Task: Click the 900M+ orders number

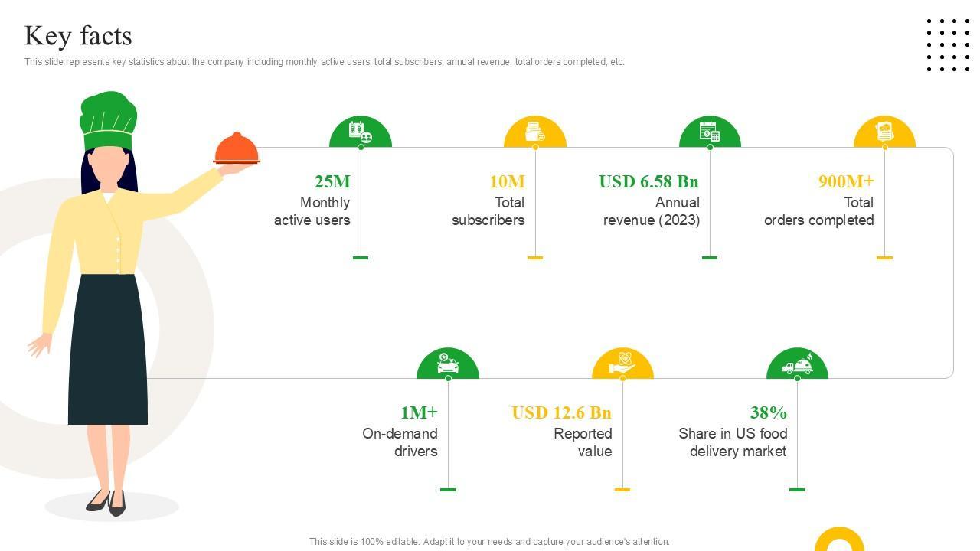Action: (845, 181)
